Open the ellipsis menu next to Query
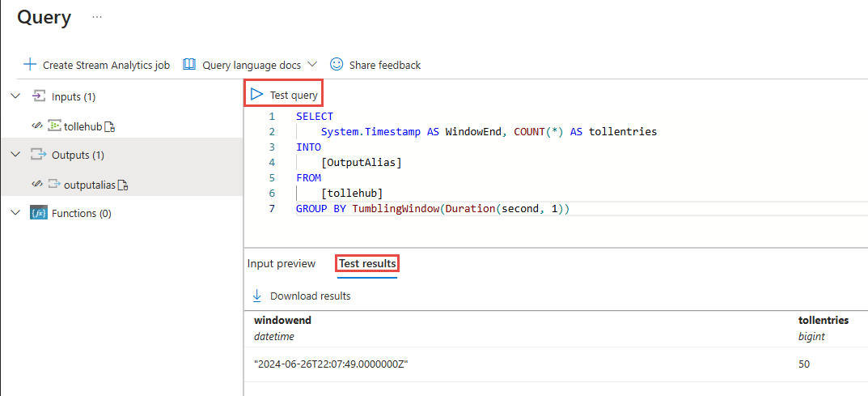 point(97,17)
